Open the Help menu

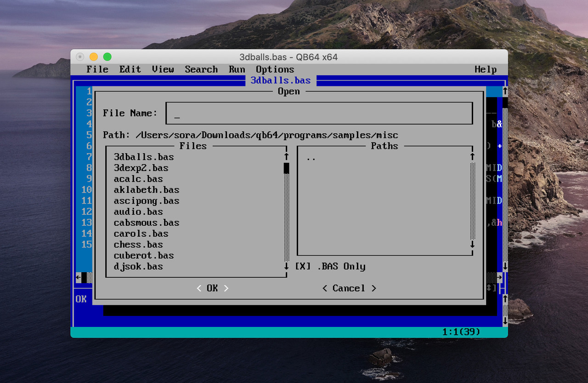pos(486,69)
